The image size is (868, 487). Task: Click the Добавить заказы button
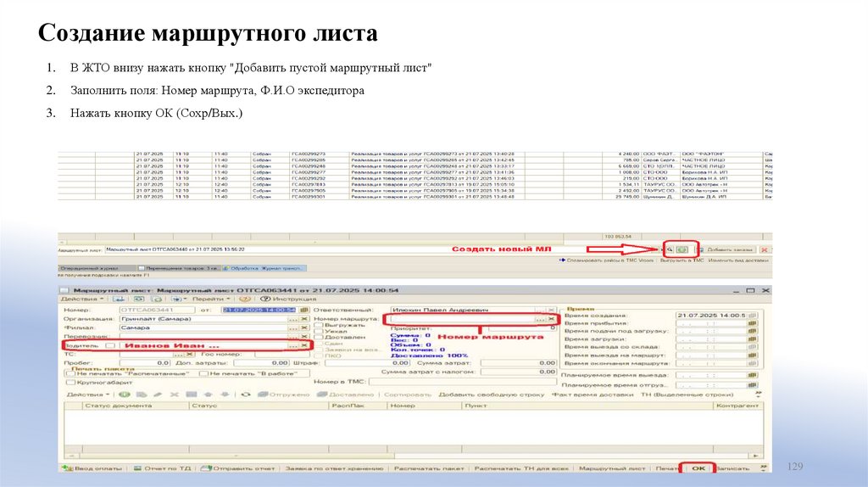click(726, 250)
